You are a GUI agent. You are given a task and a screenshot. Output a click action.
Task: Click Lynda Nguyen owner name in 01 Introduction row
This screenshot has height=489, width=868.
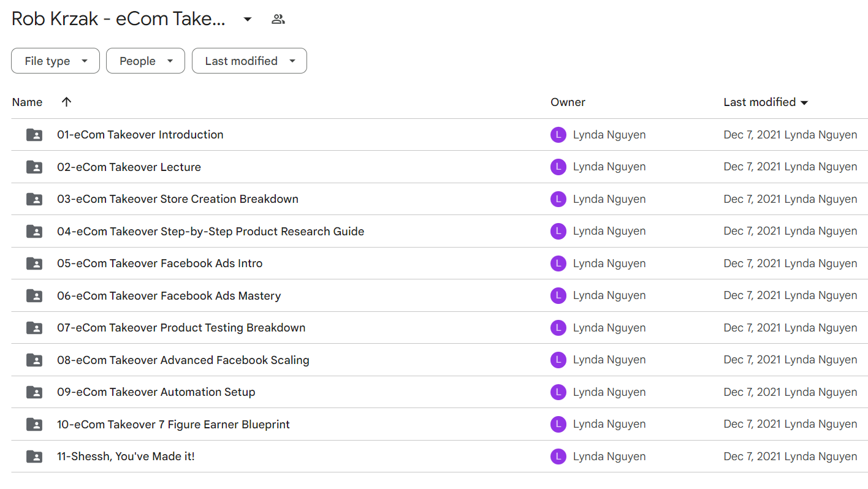(x=609, y=135)
